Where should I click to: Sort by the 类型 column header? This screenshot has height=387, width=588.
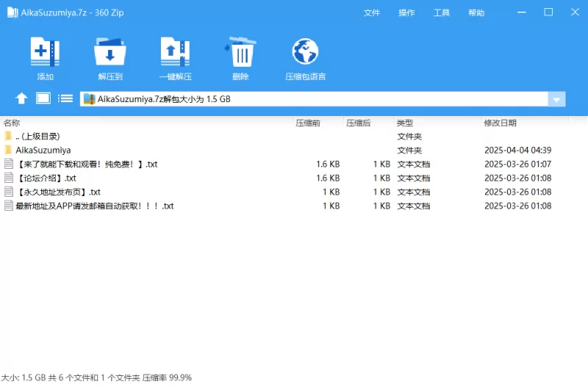click(405, 123)
